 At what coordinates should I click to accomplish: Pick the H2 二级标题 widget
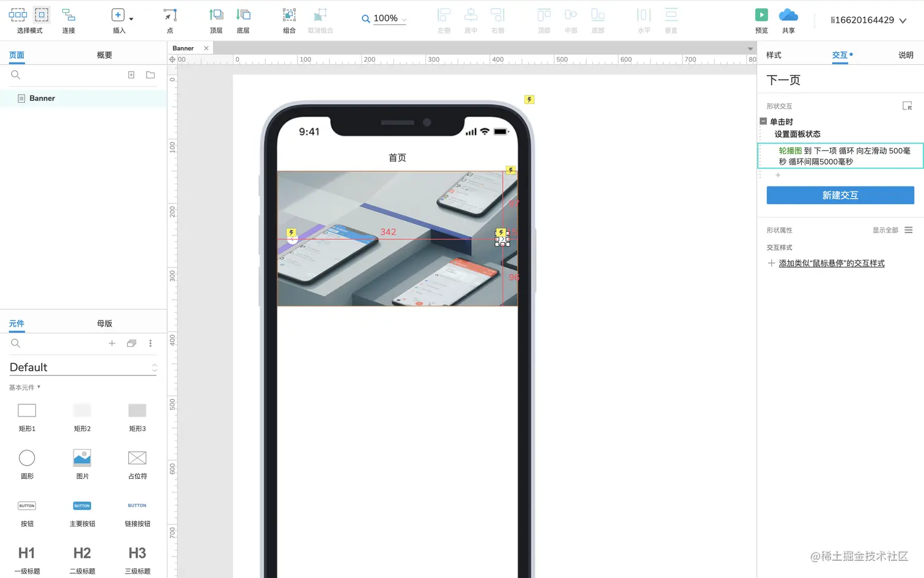pyautogui.click(x=82, y=560)
